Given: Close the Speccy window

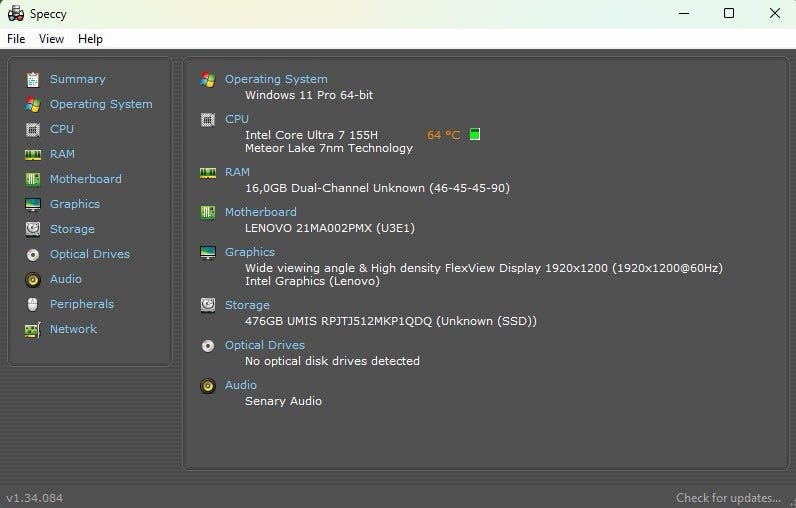Looking at the screenshot, I should tap(774, 13).
